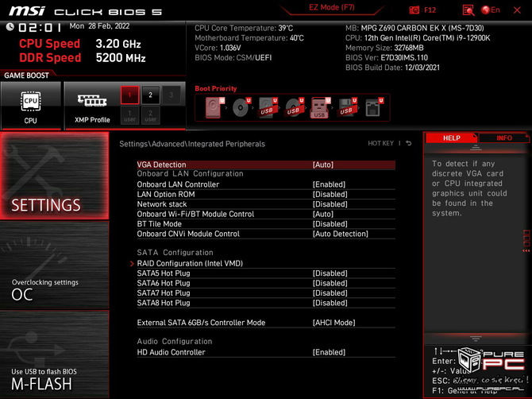
Task: Activate XMP profile 2
Action: click(x=150, y=95)
